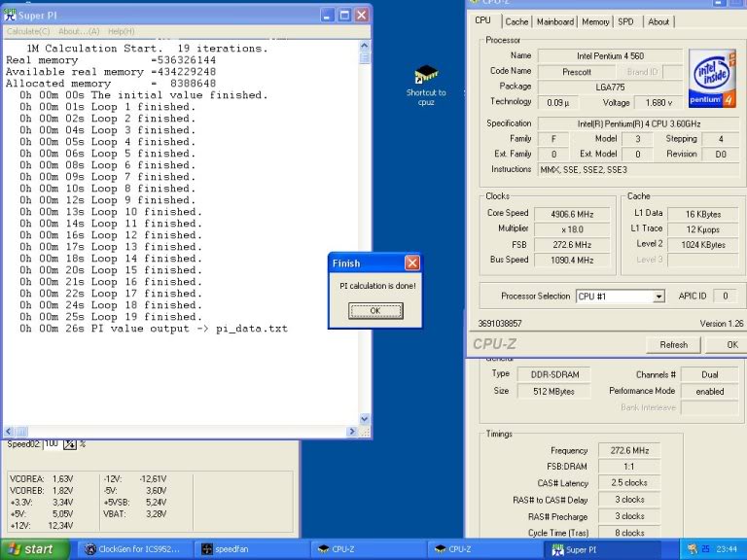Click the ClockGen icon in the taskbar
This screenshot has width=747, height=560.
pyautogui.click(x=90, y=549)
